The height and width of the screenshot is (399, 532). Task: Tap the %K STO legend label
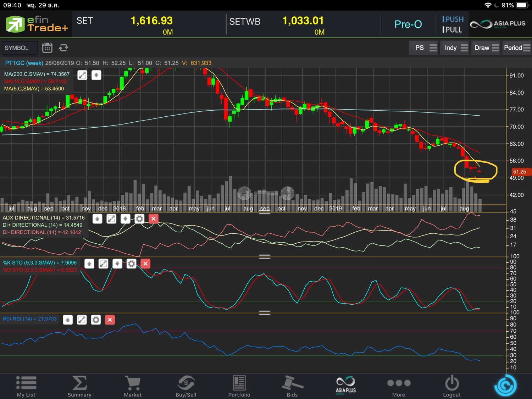(x=40, y=263)
